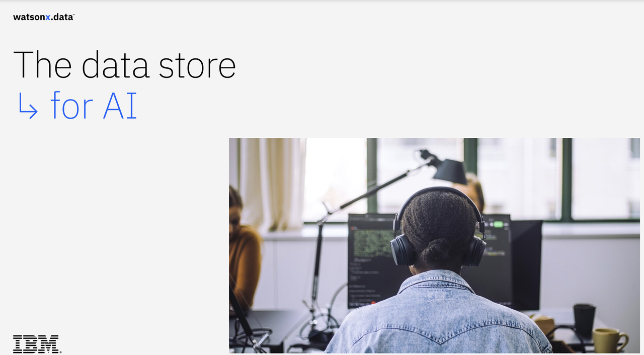Select the blue "for AI" text
The image size is (644, 355).
[94, 106]
